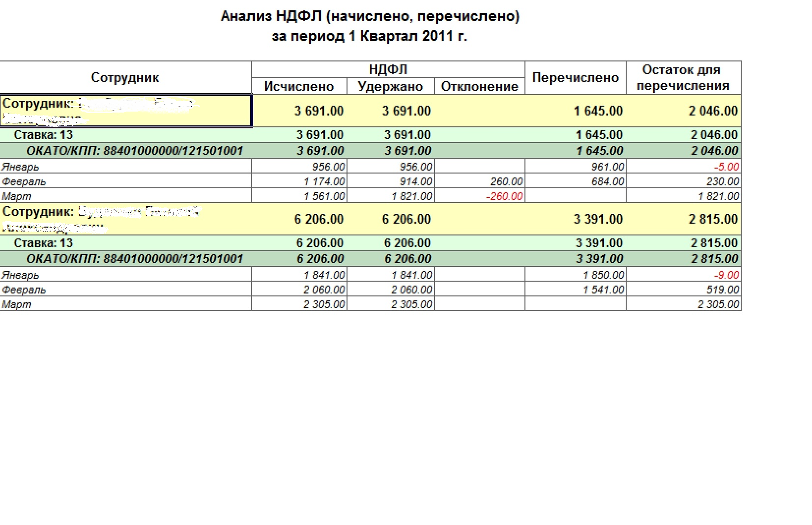
Task: Click Удержано 1 821.00 in the Март row
Action: tap(412, 196)
